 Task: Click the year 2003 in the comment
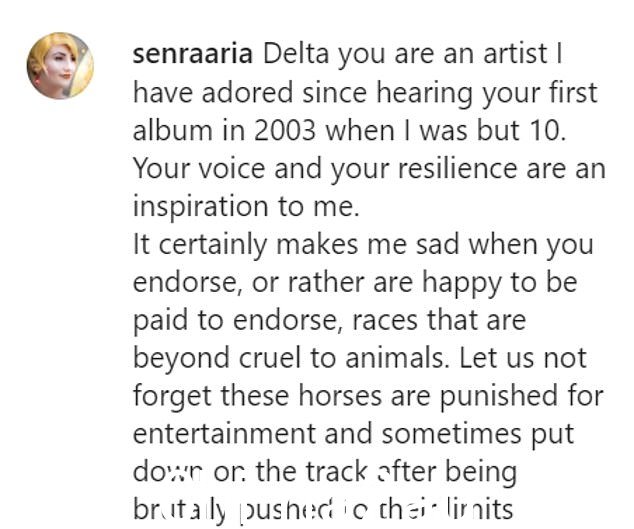[285, 131]
